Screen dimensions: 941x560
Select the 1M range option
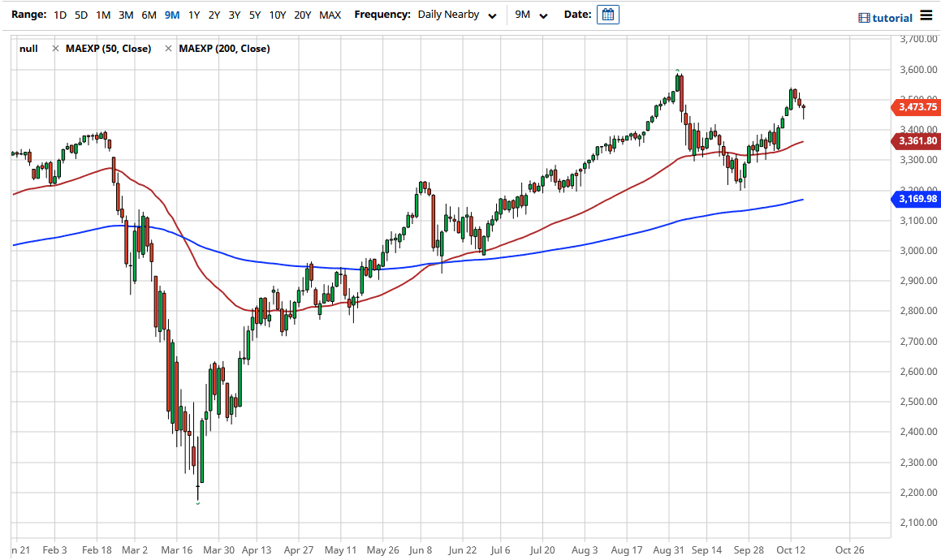click(x=102, y=15)
